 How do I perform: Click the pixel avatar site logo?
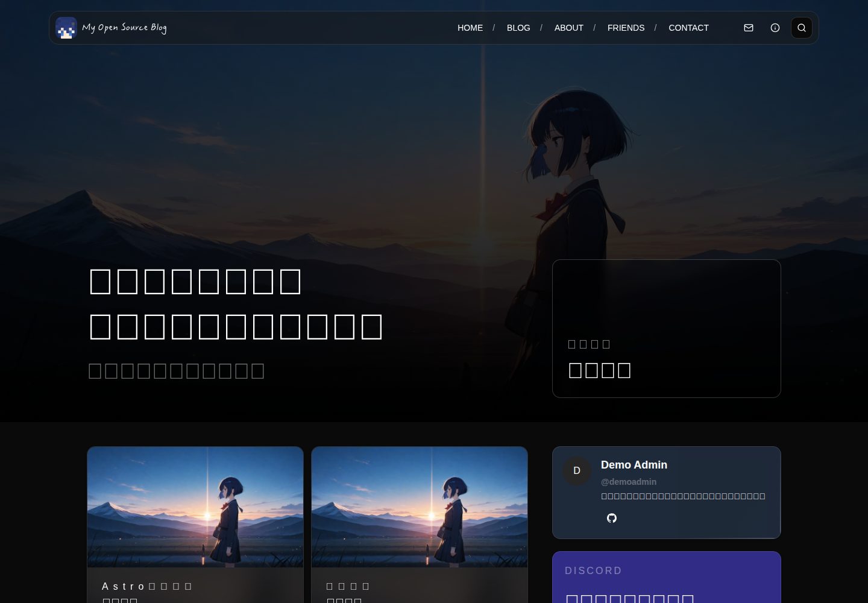click(66, 28)
